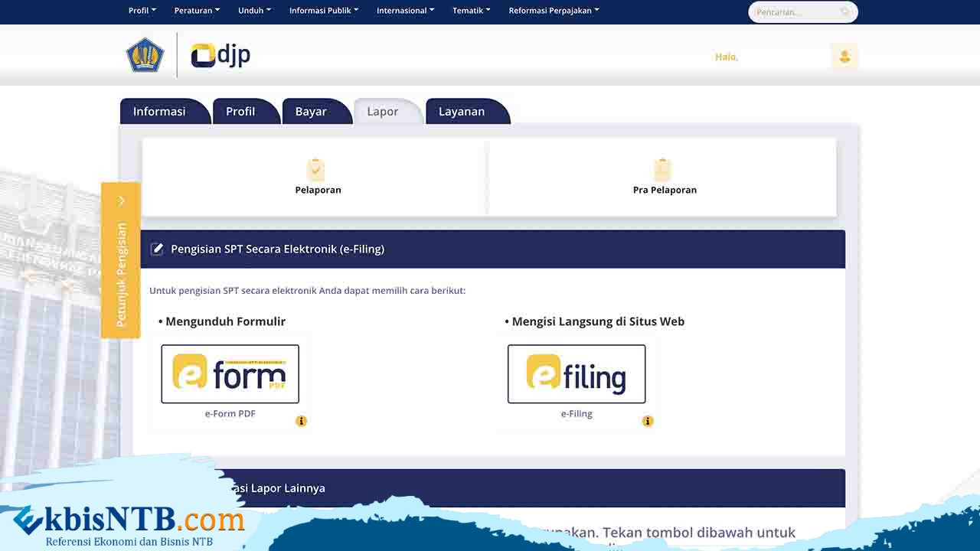980x551 pixels.
Task: Click the e-Form PDF info icon
Action: (302, 421)
